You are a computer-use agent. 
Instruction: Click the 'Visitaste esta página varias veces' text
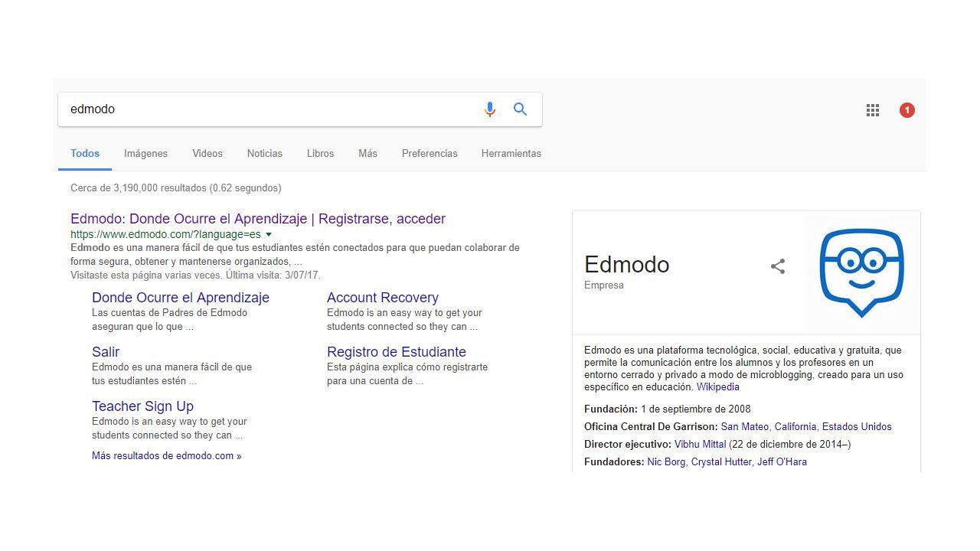[x=195, y=275]
